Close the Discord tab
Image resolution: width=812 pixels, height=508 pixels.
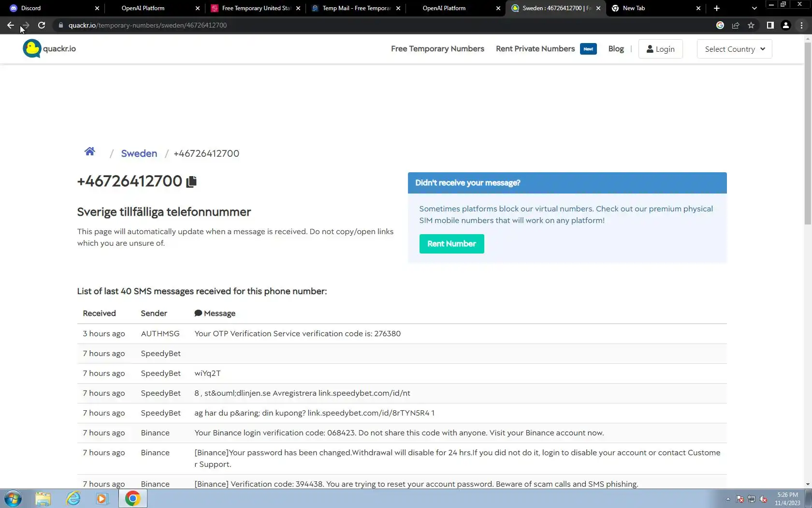(x=97, y=8)
